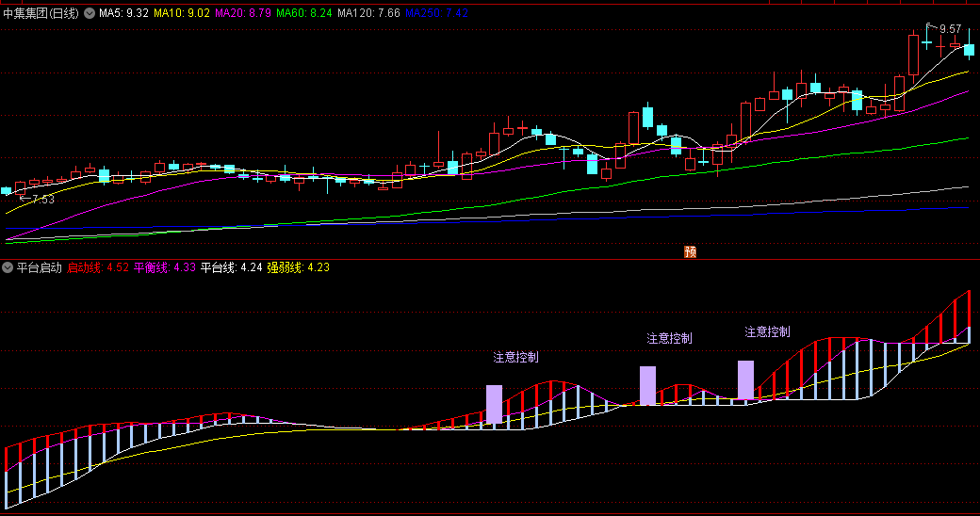Click the 平衡线: 4.33 magenta label
This screenshot has height=516, width=980.
coord(165,267)
